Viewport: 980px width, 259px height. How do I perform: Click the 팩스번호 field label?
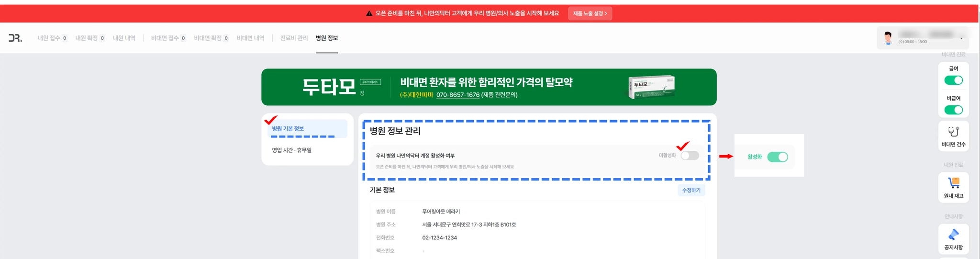click(x=385, y=251)
